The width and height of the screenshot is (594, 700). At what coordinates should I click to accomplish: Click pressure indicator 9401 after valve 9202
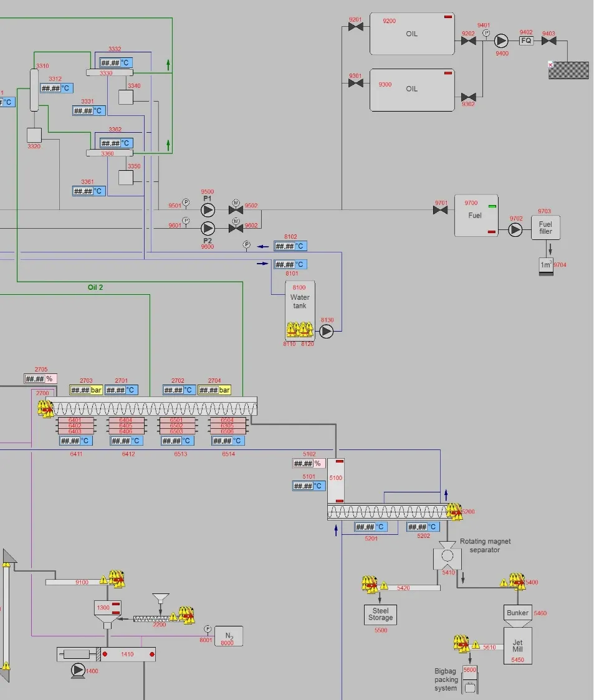pos(486,32)
